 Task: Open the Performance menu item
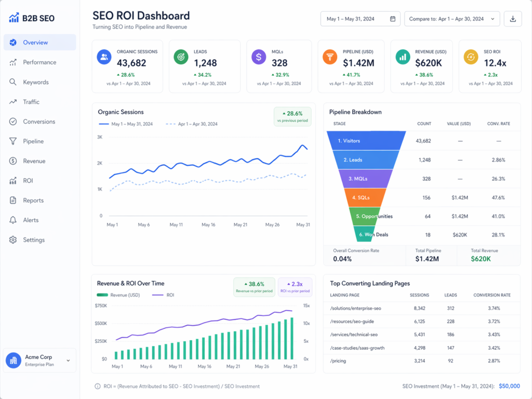click(39, 62)
